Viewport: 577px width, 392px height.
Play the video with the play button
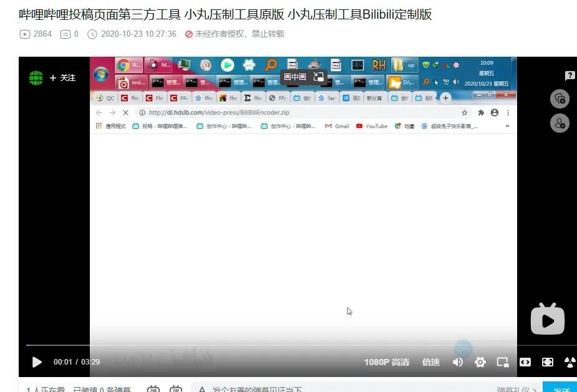[37, 362]
